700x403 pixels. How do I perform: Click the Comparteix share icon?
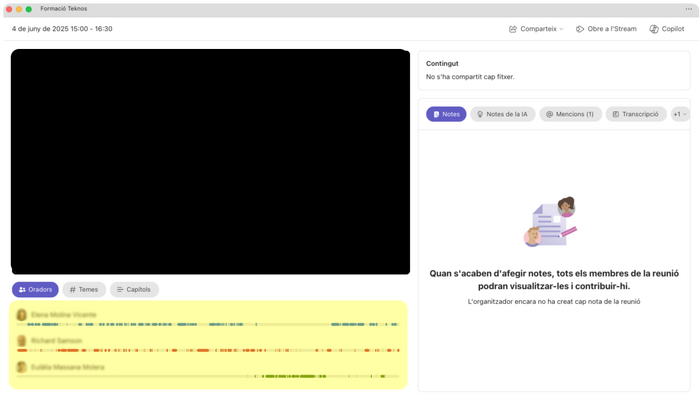click(x=512, y=29)
